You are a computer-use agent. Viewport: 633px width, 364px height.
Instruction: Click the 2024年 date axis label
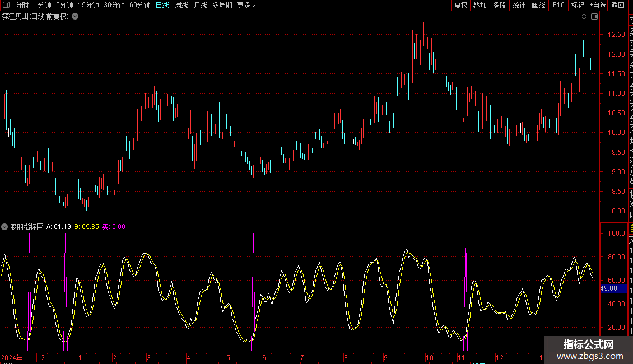[12, 357]
